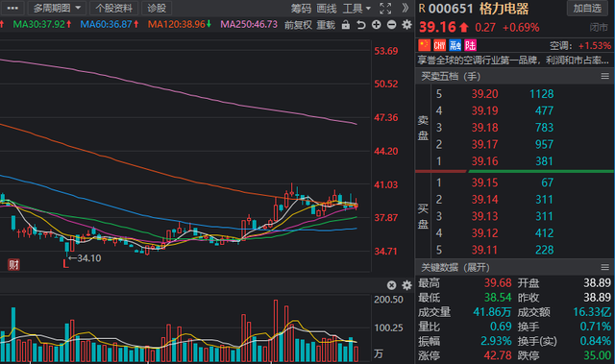Toggle fullscreen chart icon
The width and height of the screenshot is (615, 364).
pyautogui.click(x=385, y=9)
